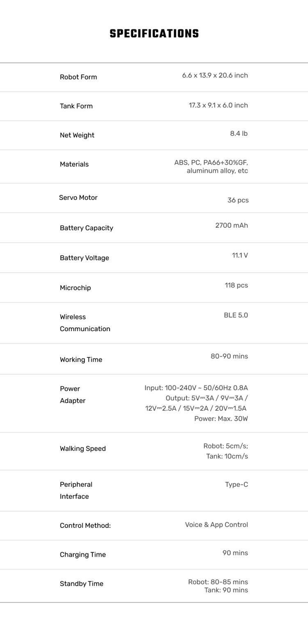The image size is (308, 644).
Task: Click the SPECIFICATIONS heading
Action: point(154,34)
